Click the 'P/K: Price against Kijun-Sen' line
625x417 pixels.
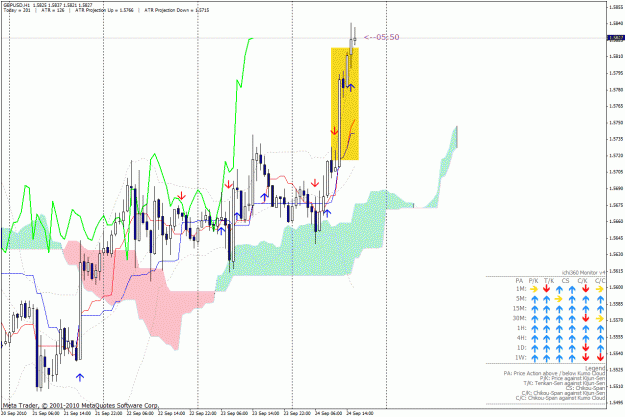[x=572, y=378]
